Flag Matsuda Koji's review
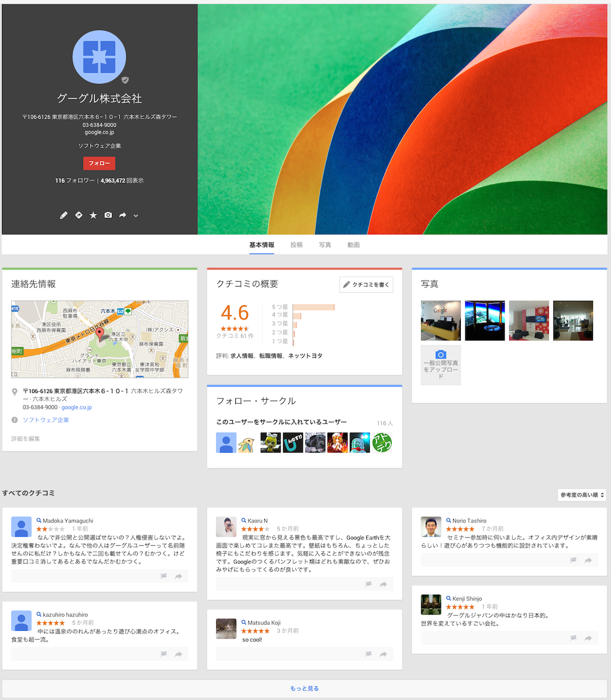 tap(368, 654)
